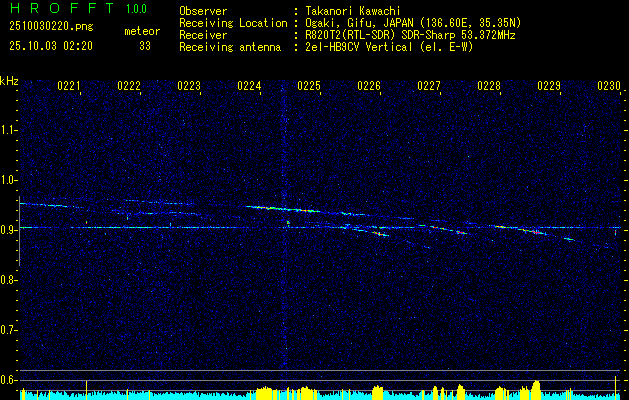
Task: Click the 0221 time marker
Action: point(69,86)
